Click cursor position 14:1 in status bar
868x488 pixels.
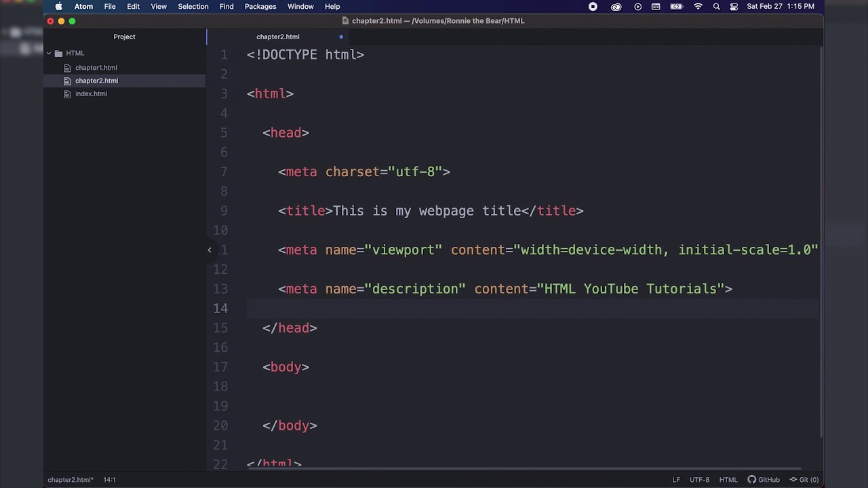(109, 480)
